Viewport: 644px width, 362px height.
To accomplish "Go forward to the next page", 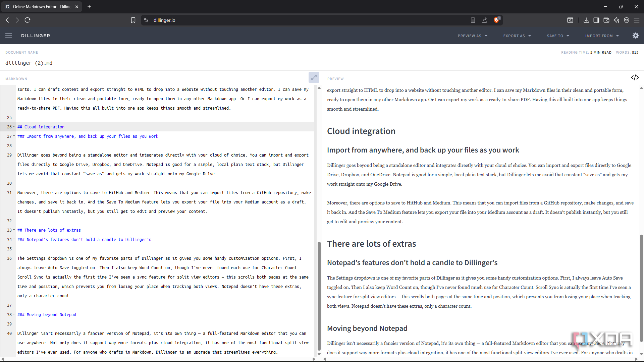I will 17,20.
